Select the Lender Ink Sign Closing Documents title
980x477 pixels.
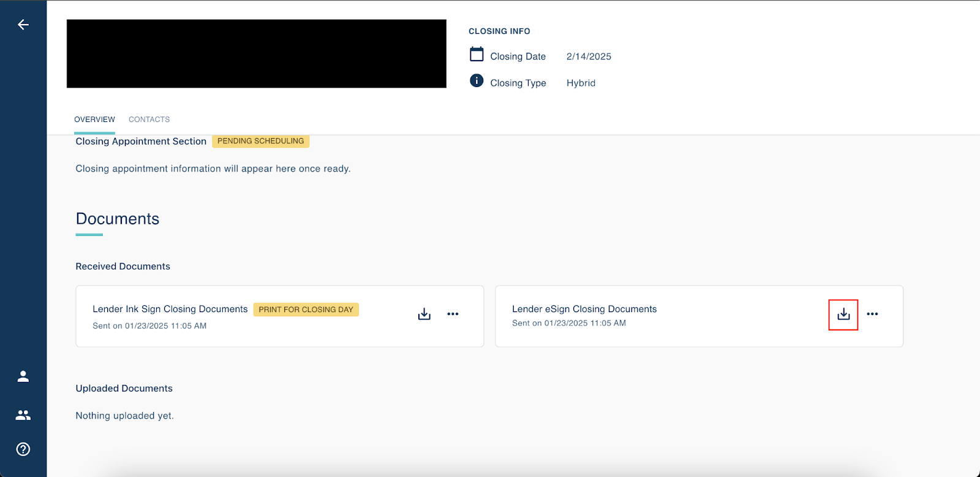click(x=170, y=309)
